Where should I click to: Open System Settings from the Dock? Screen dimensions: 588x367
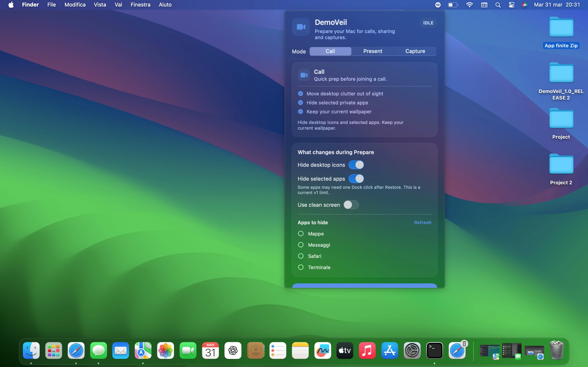pos(412,350)
